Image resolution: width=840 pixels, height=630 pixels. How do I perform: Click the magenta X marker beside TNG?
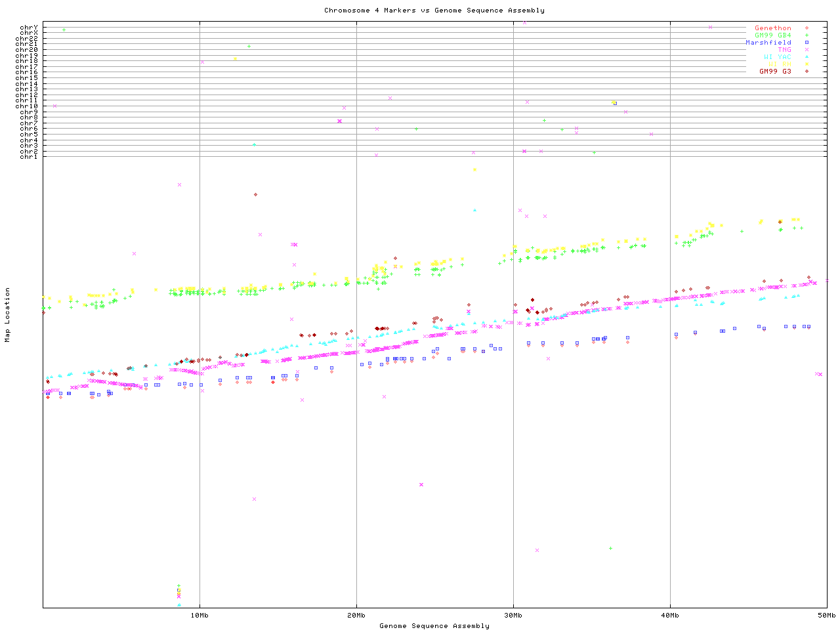[807, 50]
